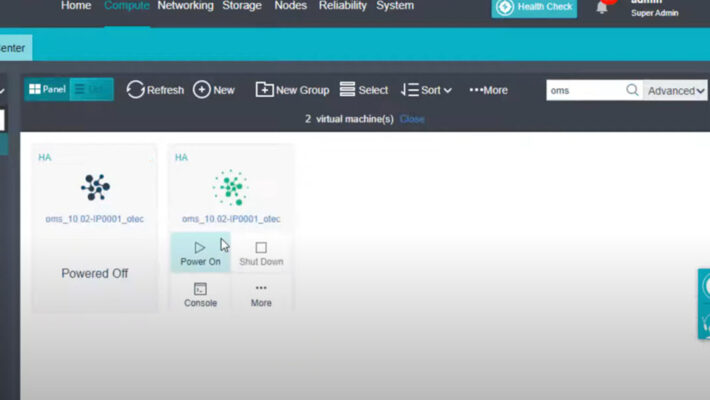Select the Powered Off VM icon

[x=95, y=187]
